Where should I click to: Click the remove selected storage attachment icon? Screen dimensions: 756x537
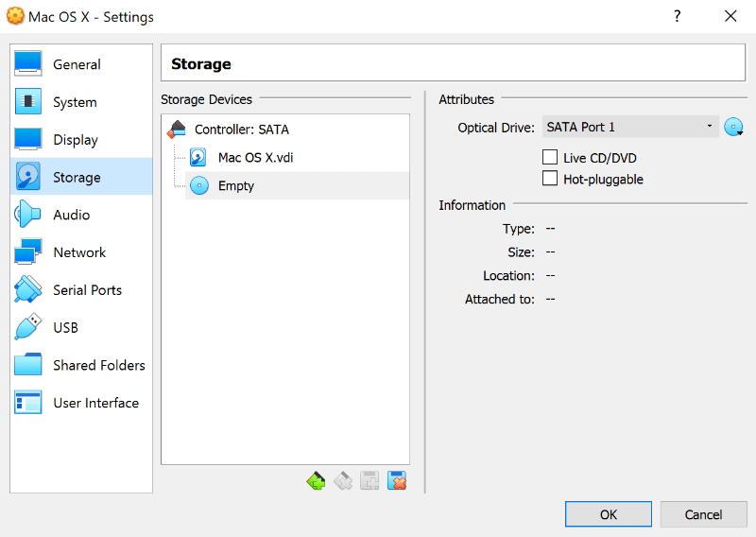397,481
